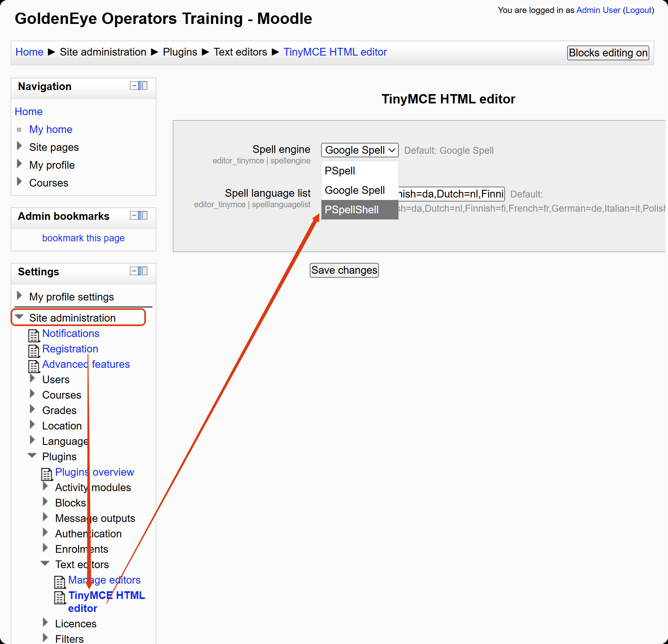Open the Advanced features settings page
The height and width of the screenshot is (644, 668).
86,364
